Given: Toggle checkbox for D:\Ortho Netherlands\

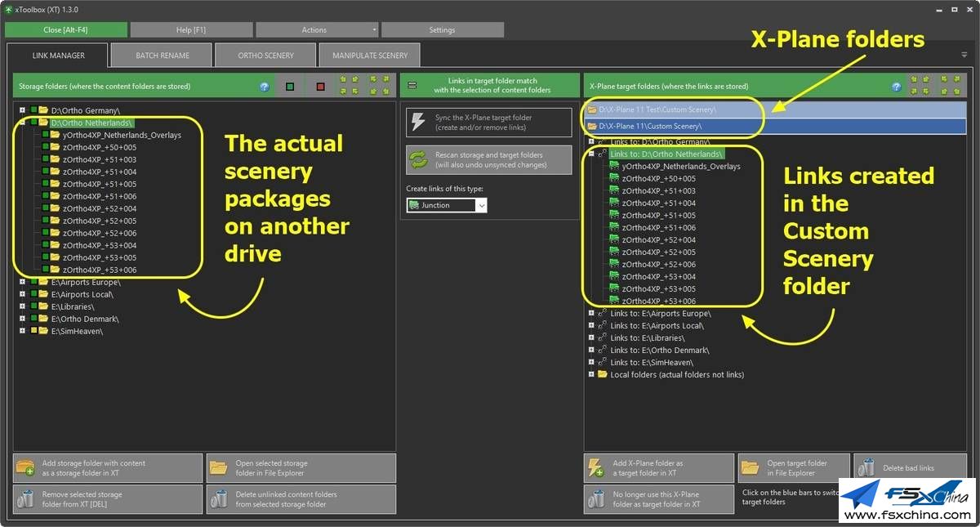Looking at the screenshot, I should click(33, 123).
